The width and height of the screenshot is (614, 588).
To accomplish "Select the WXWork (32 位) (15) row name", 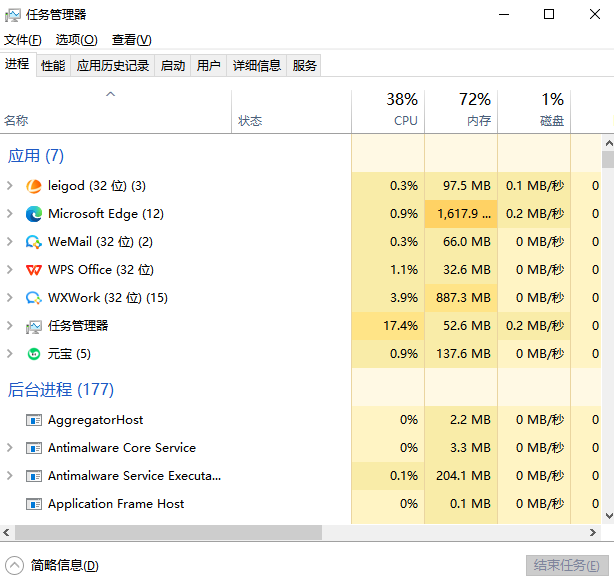I will coord(108,298).
